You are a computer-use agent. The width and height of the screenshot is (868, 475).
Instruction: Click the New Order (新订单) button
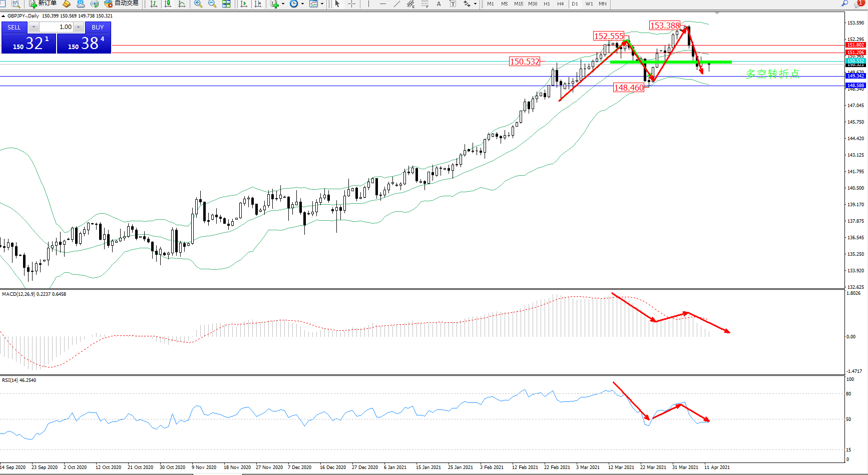point(43,4)
